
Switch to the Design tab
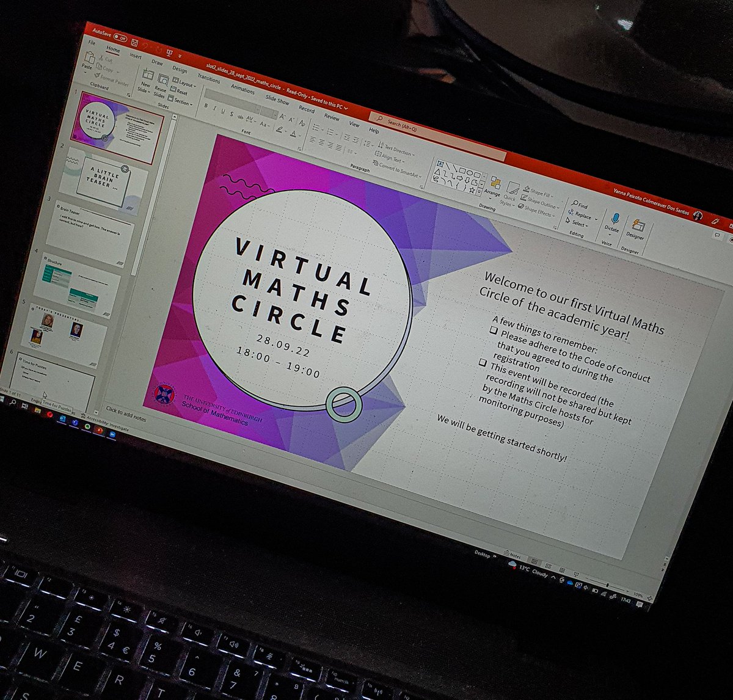[x=180, y=70]
